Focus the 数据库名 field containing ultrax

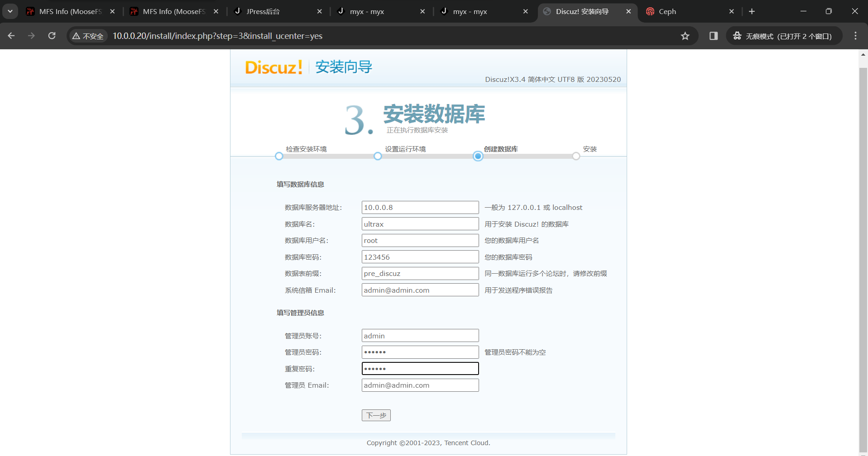click(420, 224)
